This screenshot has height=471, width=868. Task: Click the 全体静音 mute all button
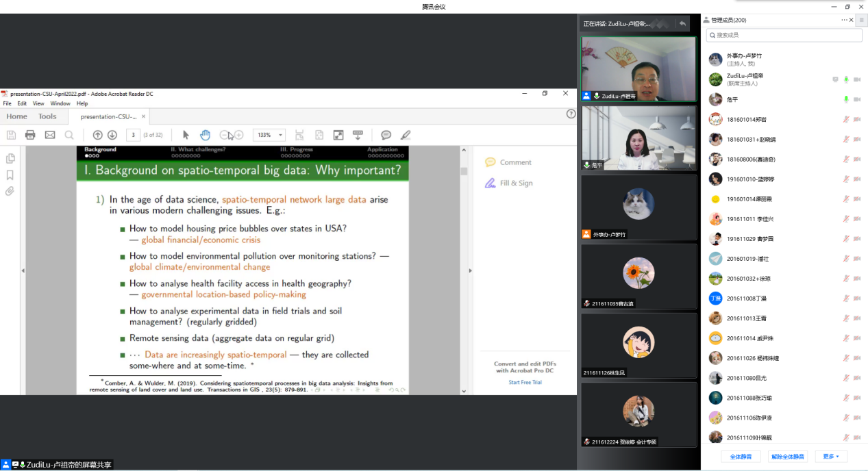[741, 456]
